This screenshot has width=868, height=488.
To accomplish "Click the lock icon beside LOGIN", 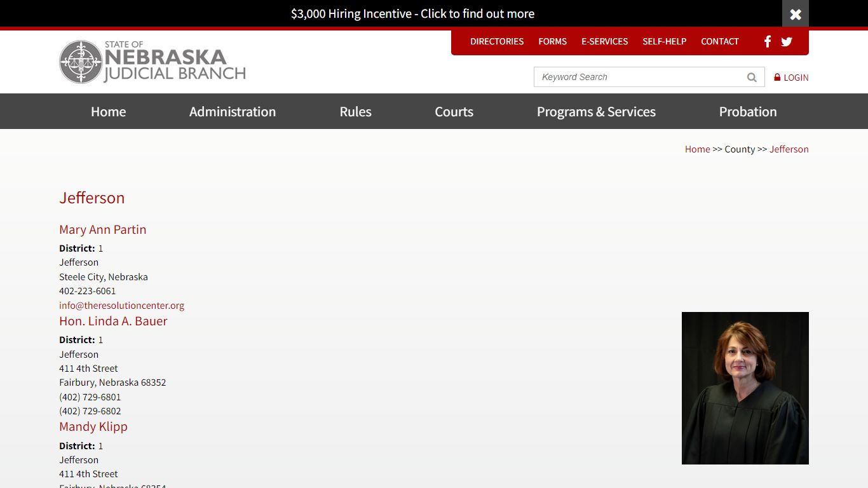I will click(776, 77).
